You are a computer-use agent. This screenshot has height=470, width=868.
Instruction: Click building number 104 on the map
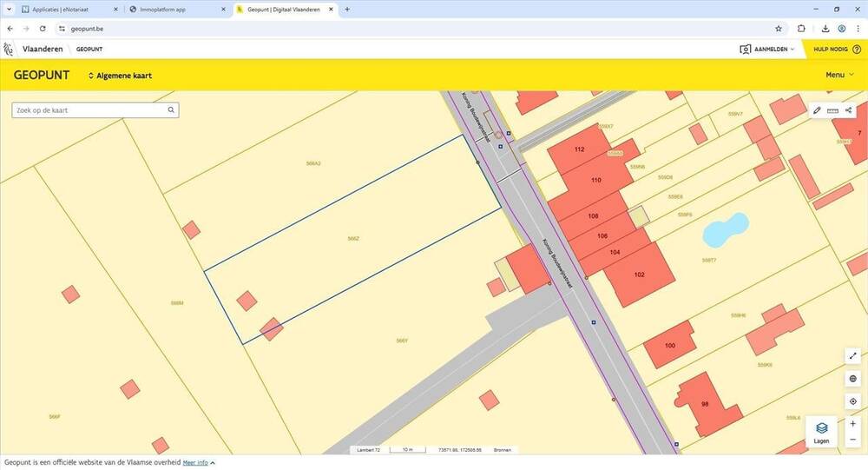click(615, 252)
